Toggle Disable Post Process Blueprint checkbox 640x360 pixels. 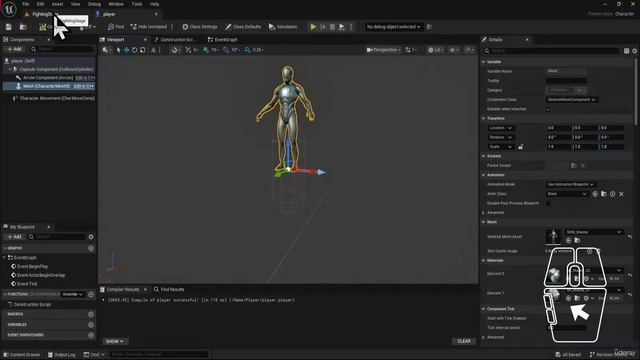549,203
